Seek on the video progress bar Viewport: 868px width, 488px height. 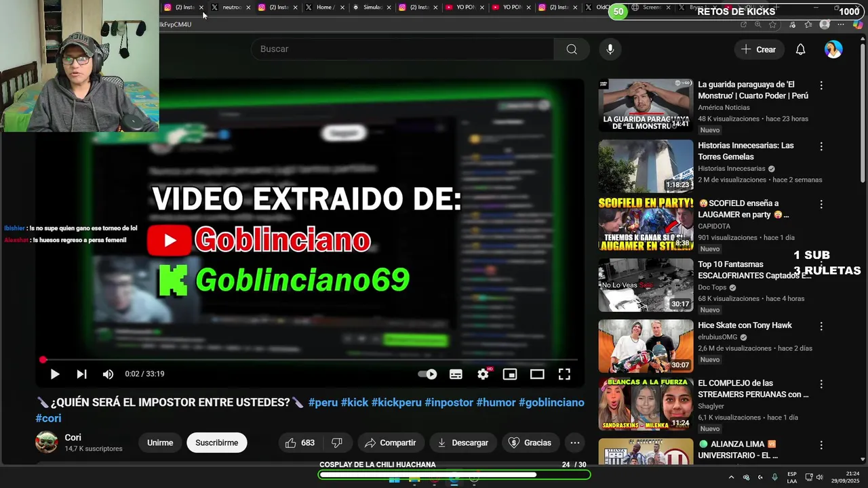coord(310,360)
